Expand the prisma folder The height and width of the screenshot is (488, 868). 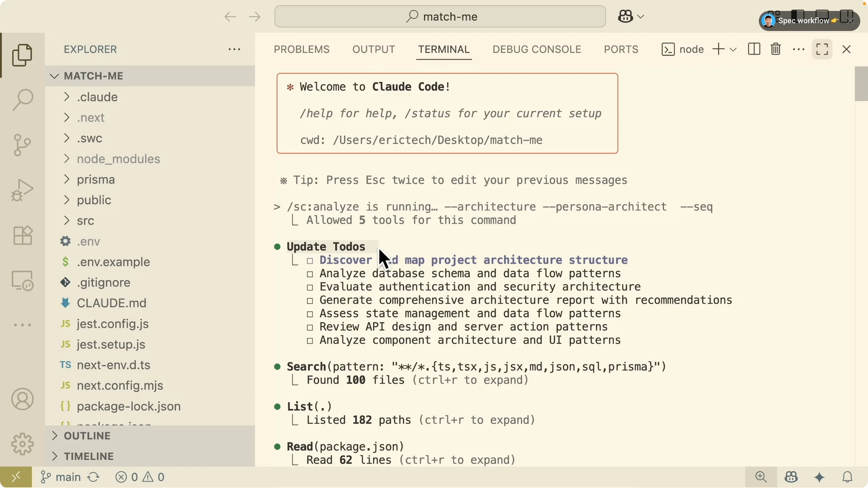150,179
